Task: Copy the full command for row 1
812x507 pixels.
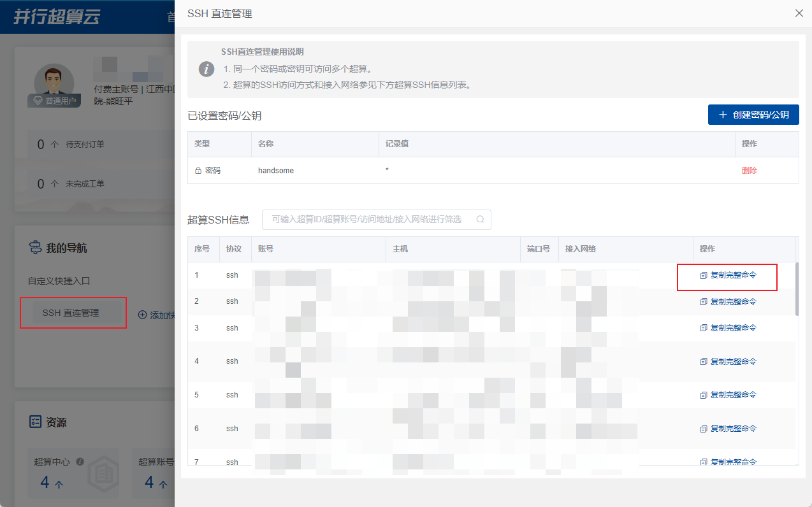Action: pos(728,275)
